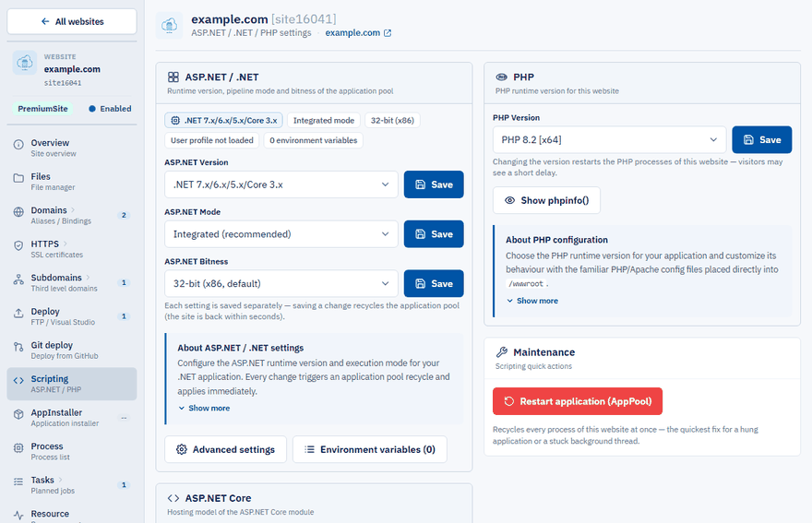
Task: Open Files folder icon in sidebar
Action: pyautogui.click(x=18, y=178)
